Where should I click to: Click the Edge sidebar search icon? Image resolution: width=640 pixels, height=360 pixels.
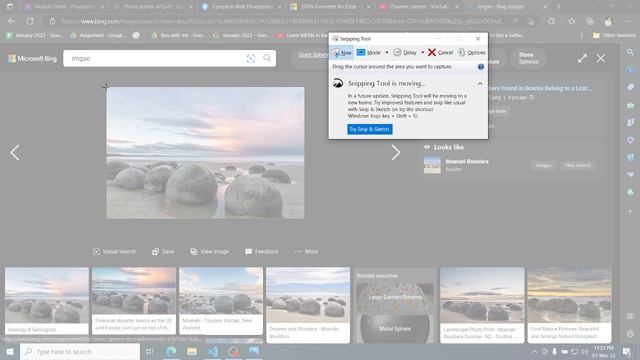click(630, 52)
